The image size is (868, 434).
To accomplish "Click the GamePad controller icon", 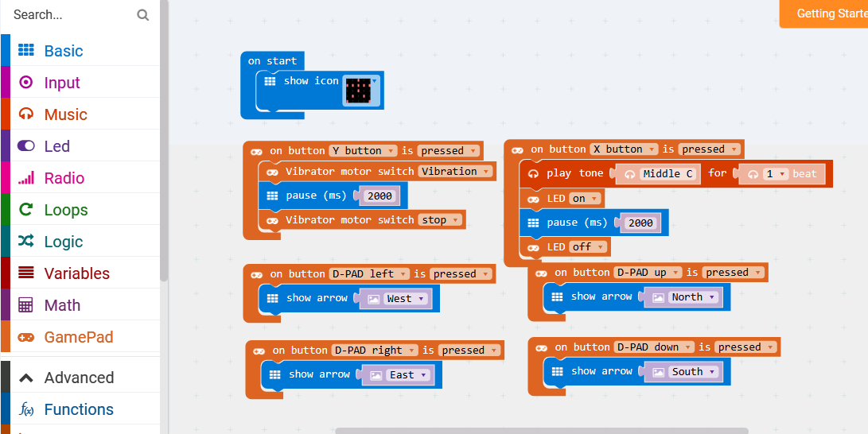I will [26, 337].
